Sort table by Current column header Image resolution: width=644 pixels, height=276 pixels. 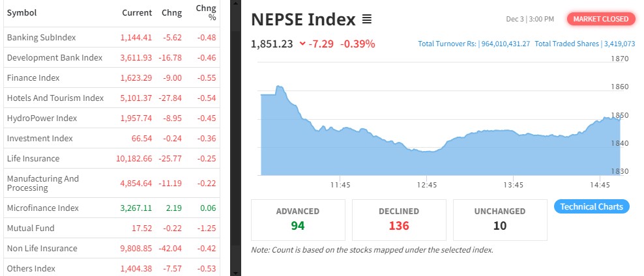137,13
